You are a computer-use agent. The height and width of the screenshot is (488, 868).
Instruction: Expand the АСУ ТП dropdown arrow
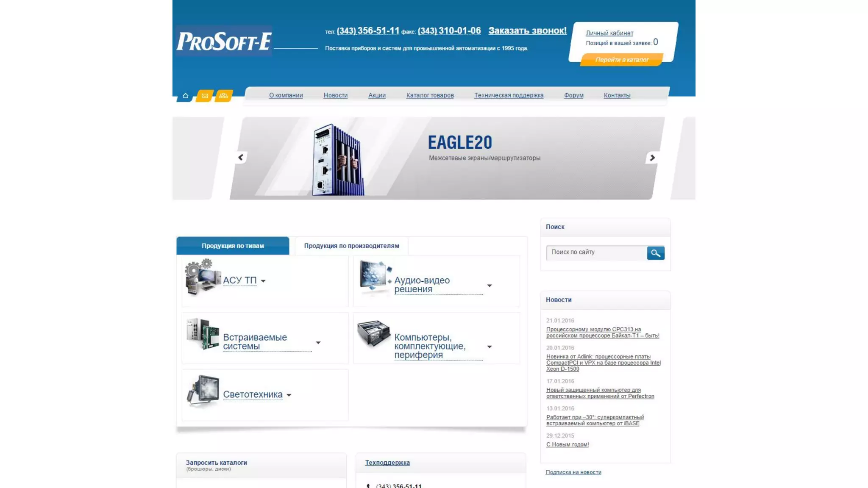click(263, 281)
